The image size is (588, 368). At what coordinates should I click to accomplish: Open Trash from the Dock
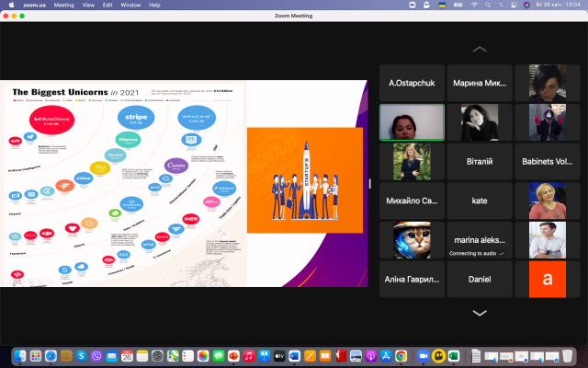point(568,355)
